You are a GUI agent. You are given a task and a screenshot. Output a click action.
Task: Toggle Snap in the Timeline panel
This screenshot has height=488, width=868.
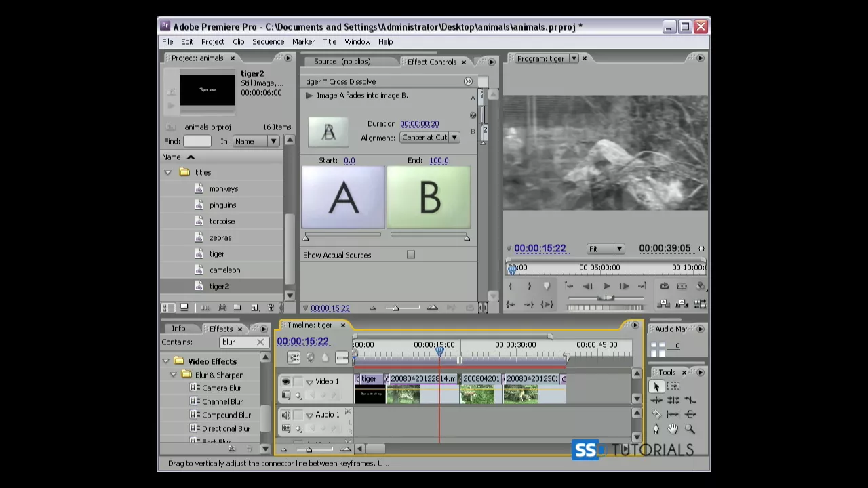294,357
